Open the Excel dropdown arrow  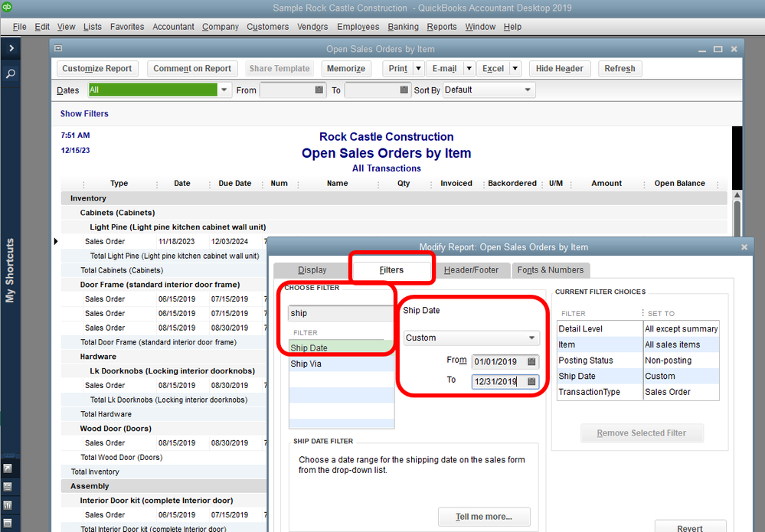515,69
